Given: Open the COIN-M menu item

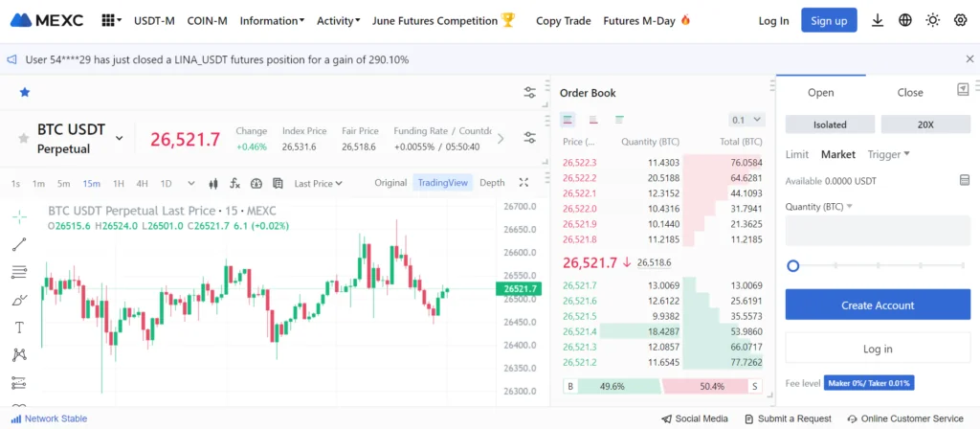Looking at the screenshot, I should coord(207,21).
